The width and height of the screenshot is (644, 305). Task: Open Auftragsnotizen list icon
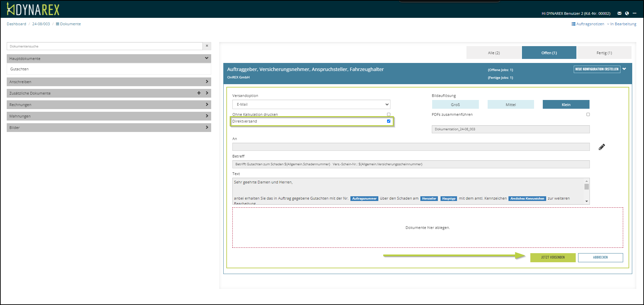(x=573, y=24)
